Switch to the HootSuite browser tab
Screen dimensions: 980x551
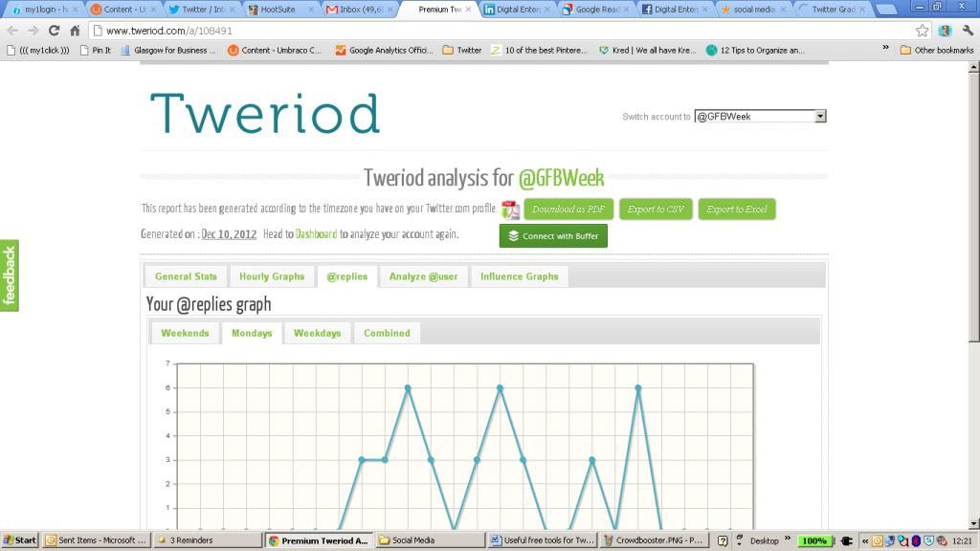(280, 10)
